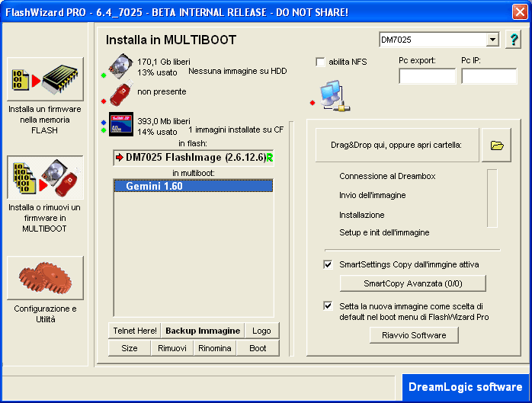532x403 pixels.
Task: Open the DM7025 model dropdown
Action: (492, 40)
